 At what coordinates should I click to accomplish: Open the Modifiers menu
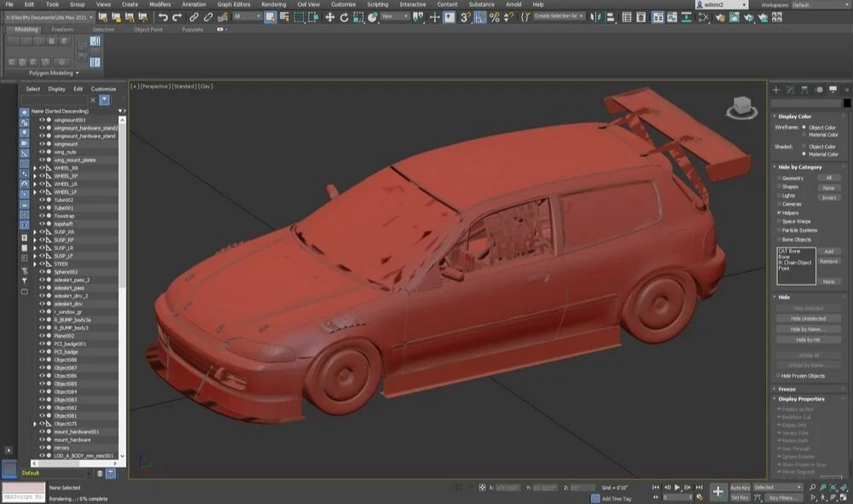pos(160,4)
